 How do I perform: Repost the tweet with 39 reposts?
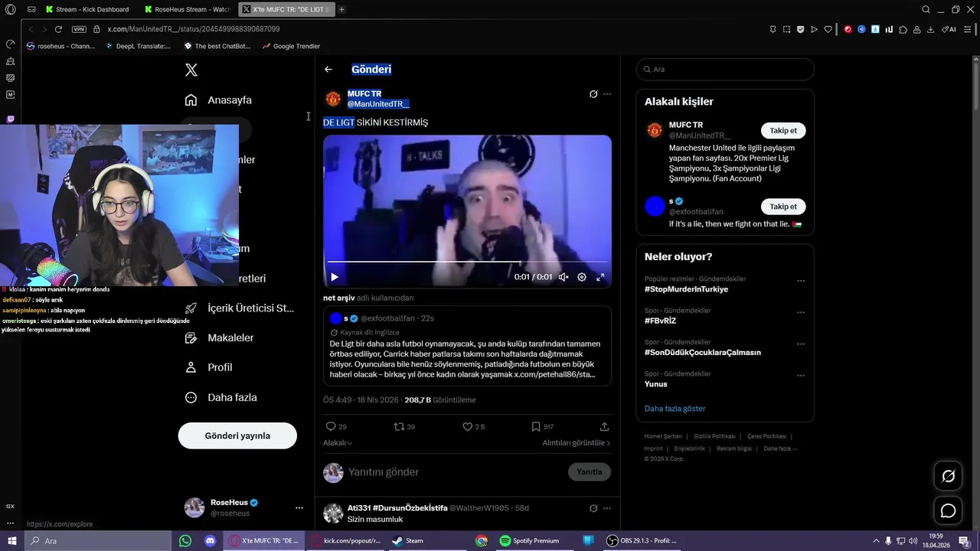(x=404, y=426)
